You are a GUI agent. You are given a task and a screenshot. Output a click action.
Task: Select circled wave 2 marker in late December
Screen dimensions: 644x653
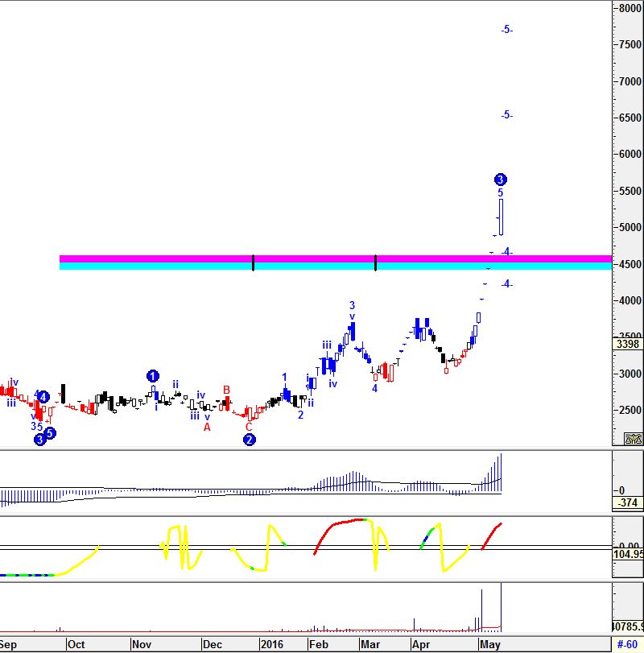tap(250, 440)
